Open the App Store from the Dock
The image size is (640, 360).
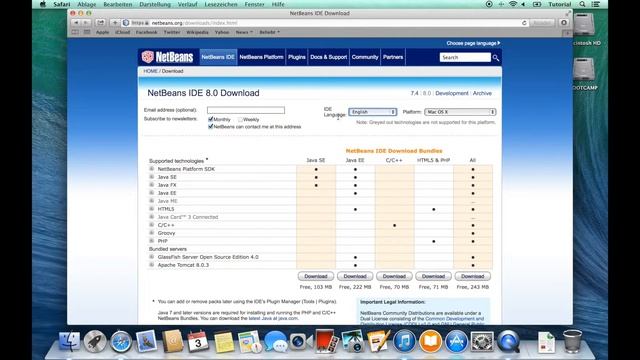tap(456, 341)
